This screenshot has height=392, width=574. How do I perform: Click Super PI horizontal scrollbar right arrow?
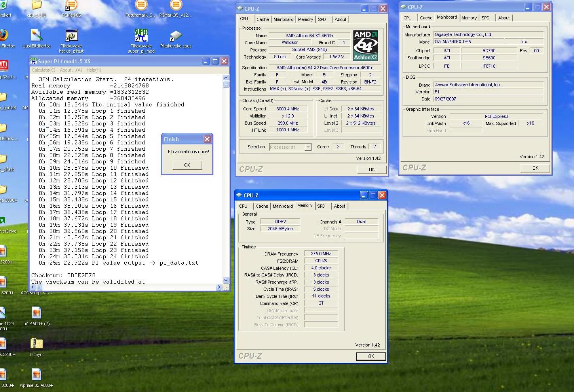(x=219, y=287)
